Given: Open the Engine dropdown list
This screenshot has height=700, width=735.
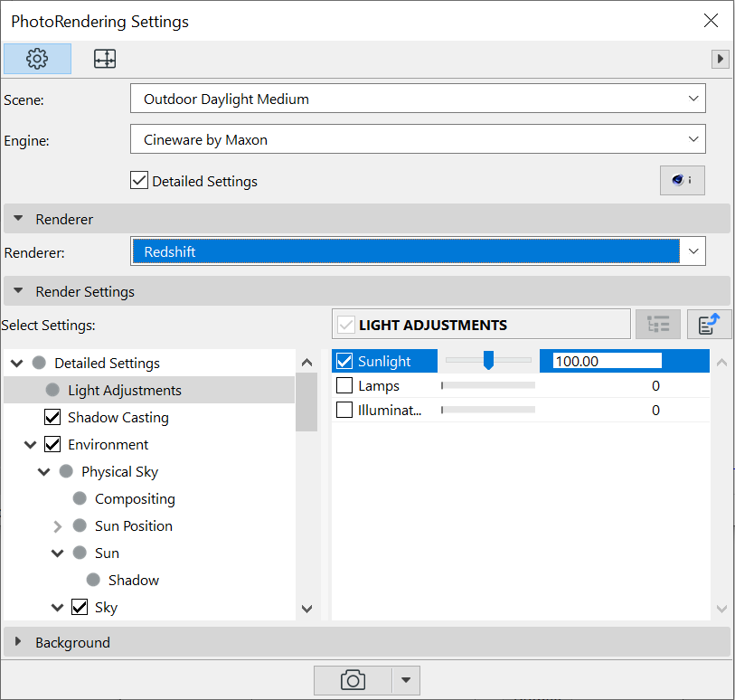Looking at the screenshot, I should click(x=417, y=139).
